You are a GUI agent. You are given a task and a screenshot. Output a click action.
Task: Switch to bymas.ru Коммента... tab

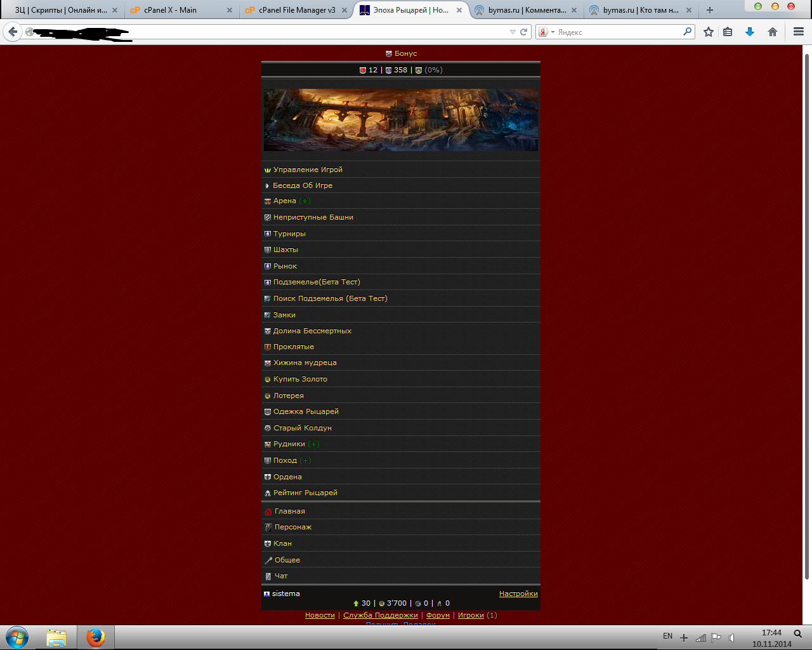527,10
